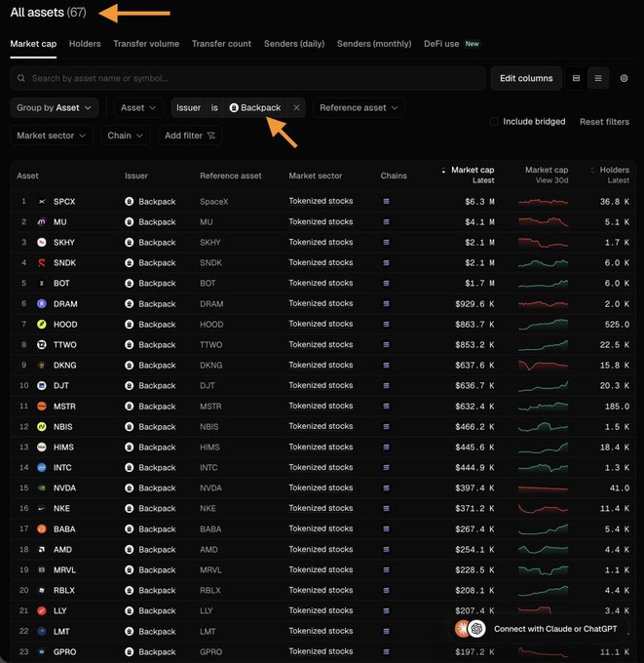Open the Asset filter dropdown

(138, 108)
